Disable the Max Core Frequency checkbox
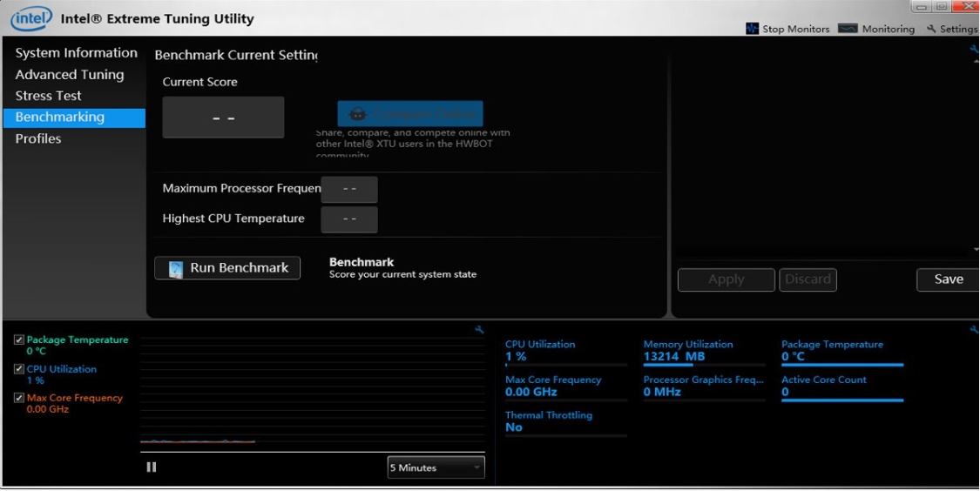The height and width of the screenshot is (491, 980). point(19,398)
